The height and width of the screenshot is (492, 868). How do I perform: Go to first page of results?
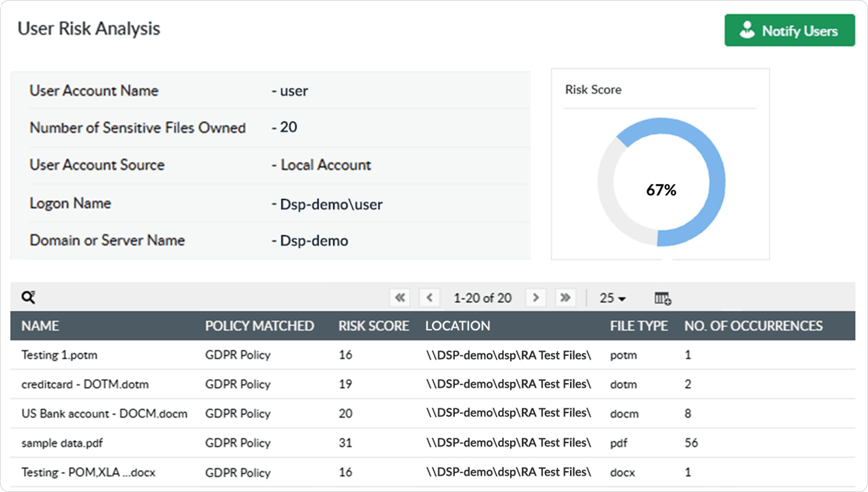(400, 298)
